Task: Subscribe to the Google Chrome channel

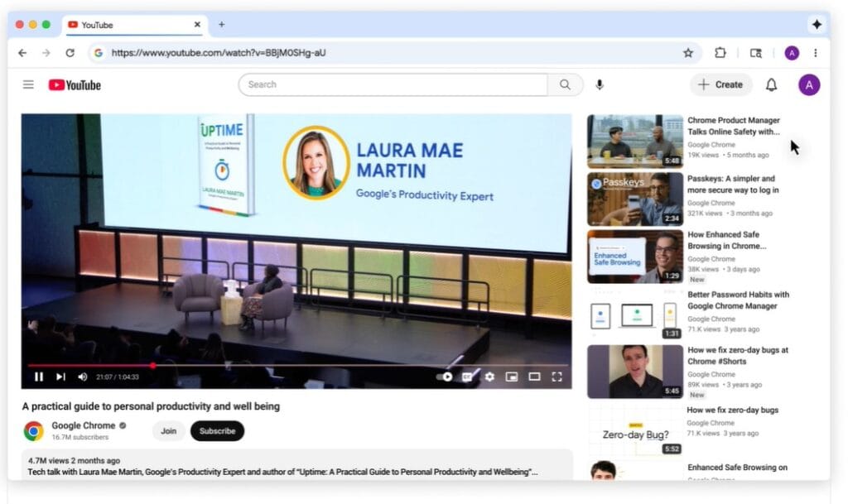Action: 217,430
